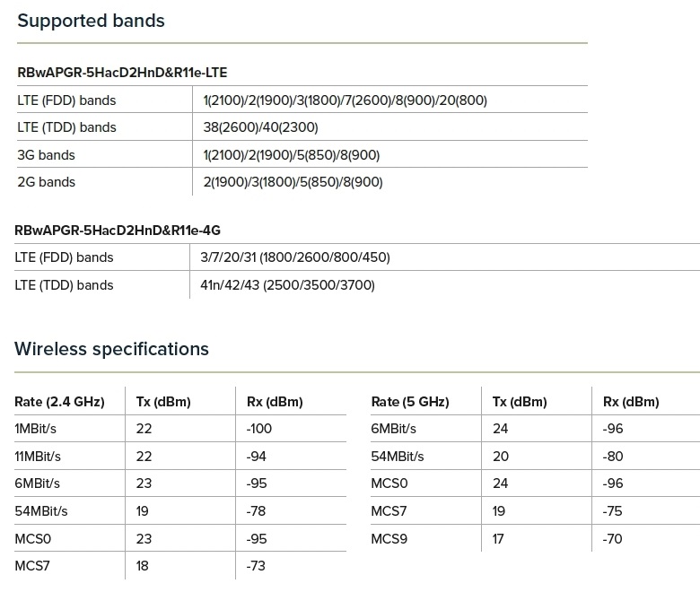Select the Tx value 17 for MCS9

pyautogui.click(x=499, y=539)
